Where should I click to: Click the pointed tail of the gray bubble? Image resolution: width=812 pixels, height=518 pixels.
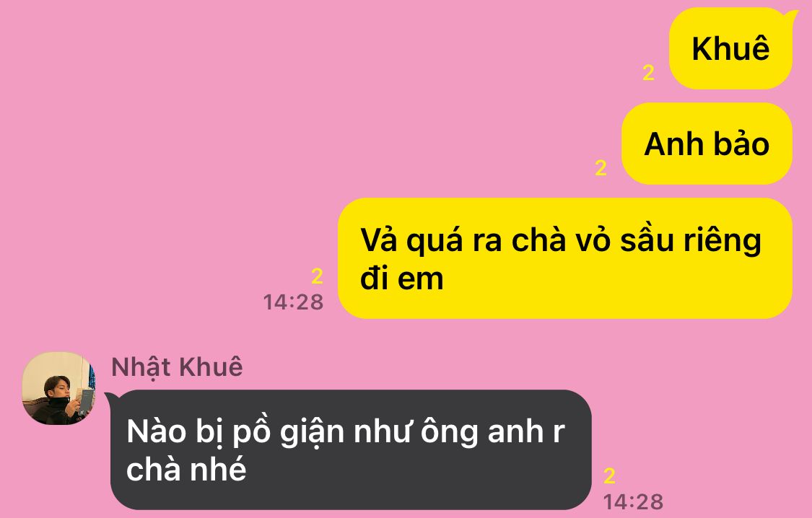click(112, 398)
